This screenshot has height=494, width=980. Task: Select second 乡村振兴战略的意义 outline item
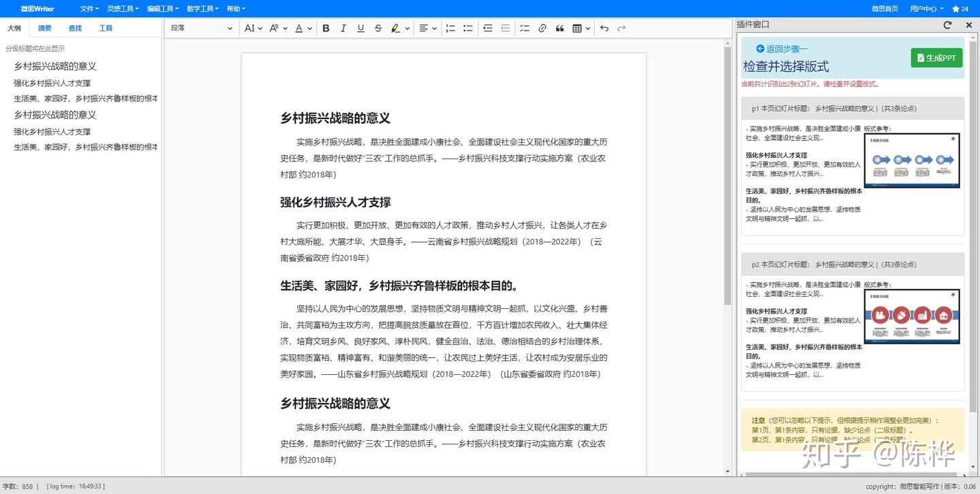point(55,115)
